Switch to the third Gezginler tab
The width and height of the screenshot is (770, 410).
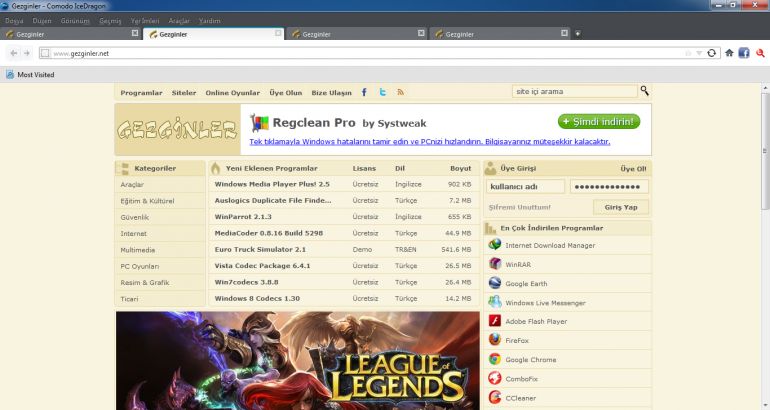(357, 34)
